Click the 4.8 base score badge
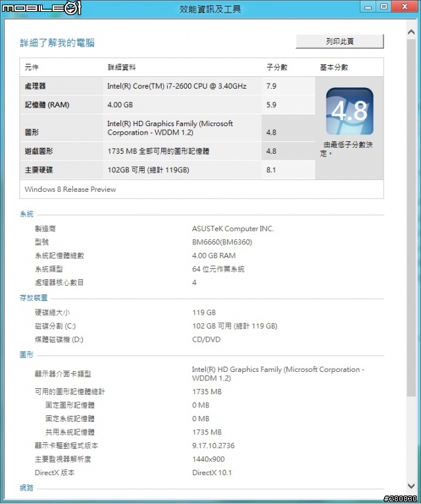The height and width of the screenshot is (504, 421). click(349, 111)
